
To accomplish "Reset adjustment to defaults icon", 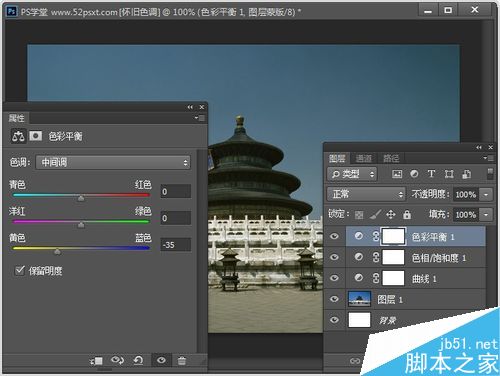I will [x=138, y=360].
